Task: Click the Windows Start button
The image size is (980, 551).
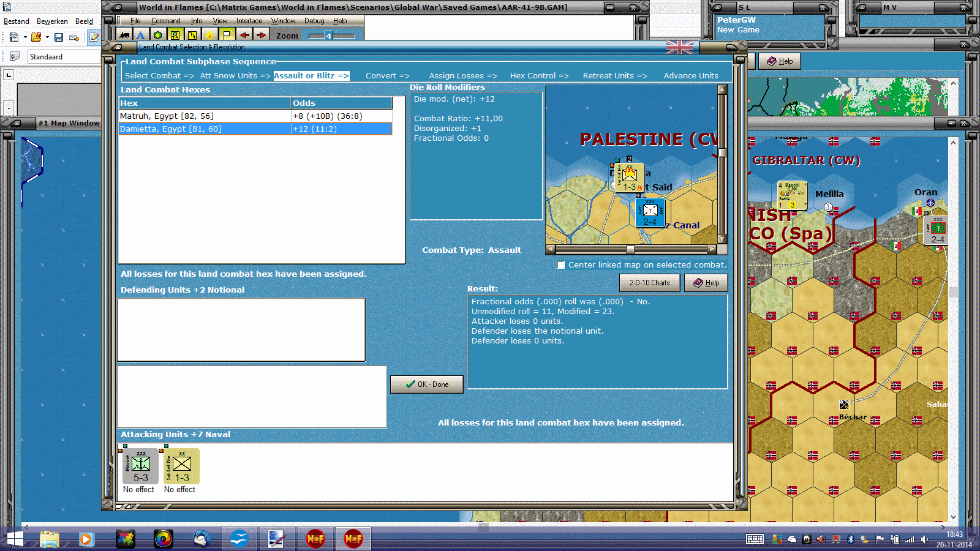Action: pyautogui.click(x=15, y=539)
